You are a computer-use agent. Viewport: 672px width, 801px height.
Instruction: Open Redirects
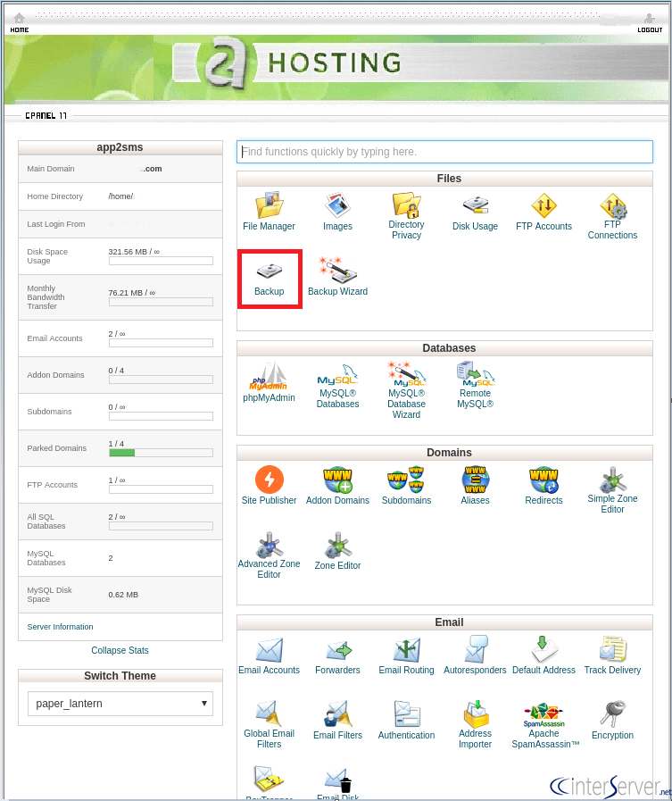tap(543, 485)
